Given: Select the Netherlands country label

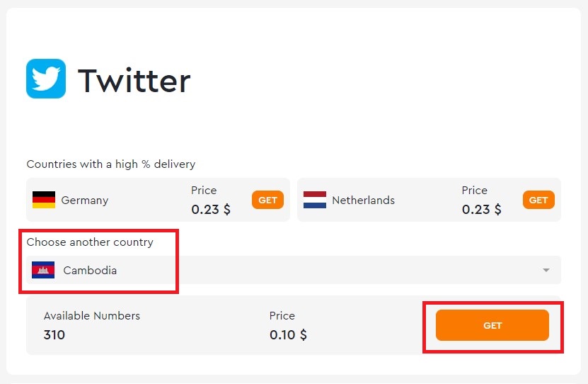Looking at the screenshot, I should point(364,200).
